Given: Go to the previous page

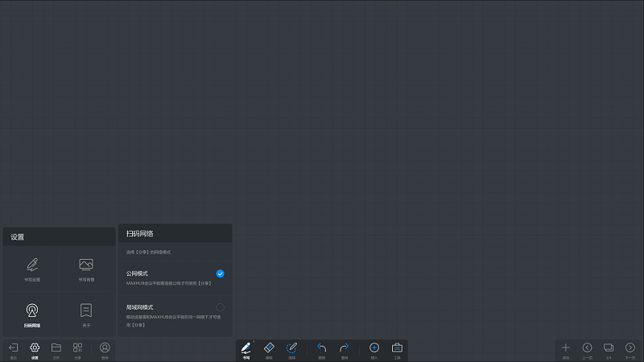Looking at the screenshot, I should pyautogui.click(x=587, y=349).
